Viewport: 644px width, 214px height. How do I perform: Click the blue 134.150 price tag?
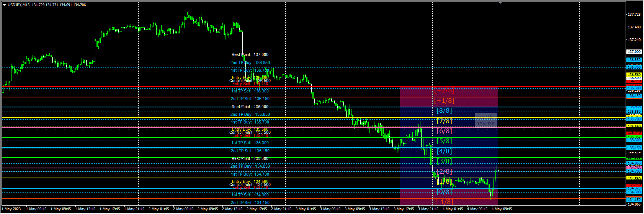point(634,200)
